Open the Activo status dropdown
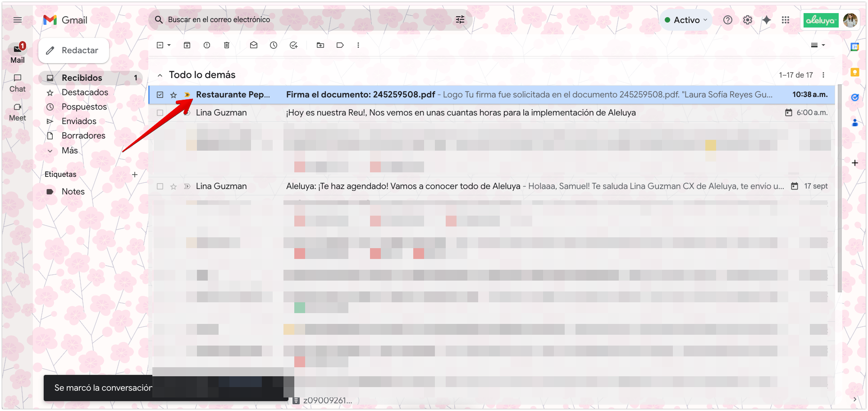Image resolution: width=868 pixels, height=411 pixels. pyautogui.click(x=686, y=20)
